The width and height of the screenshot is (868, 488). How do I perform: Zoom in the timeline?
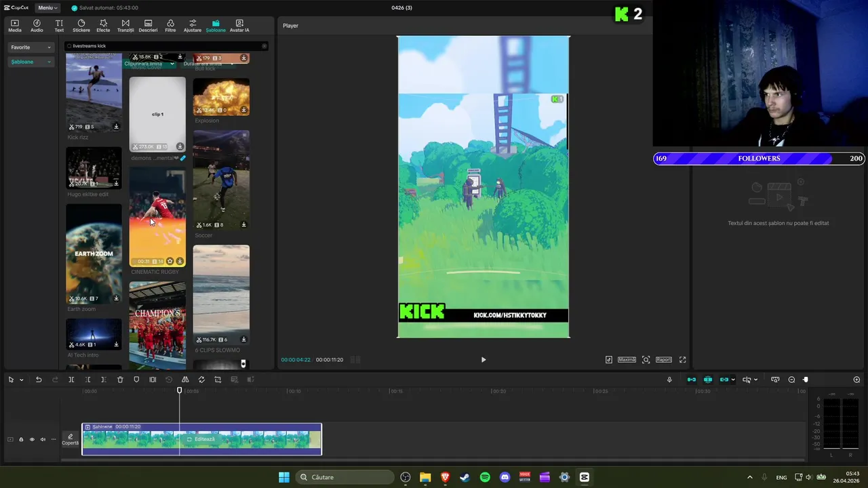tap(856, 380)
